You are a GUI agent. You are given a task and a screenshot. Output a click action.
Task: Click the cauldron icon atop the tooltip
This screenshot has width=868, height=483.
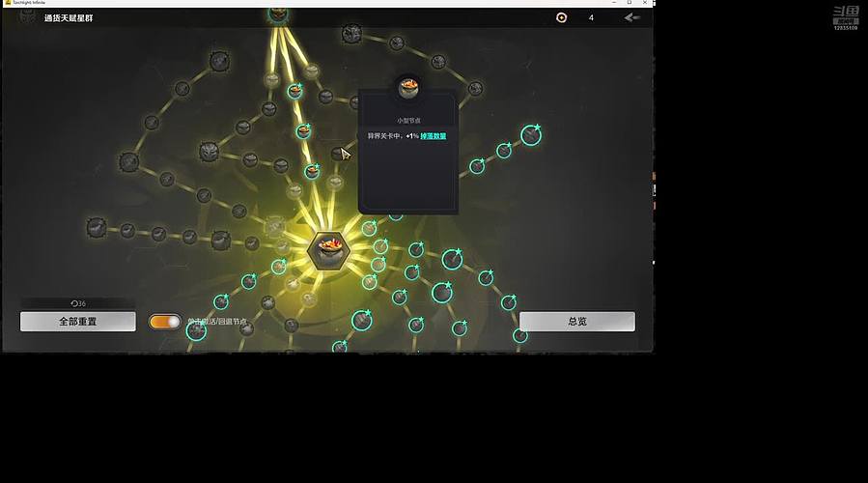[x=408, y=88]
